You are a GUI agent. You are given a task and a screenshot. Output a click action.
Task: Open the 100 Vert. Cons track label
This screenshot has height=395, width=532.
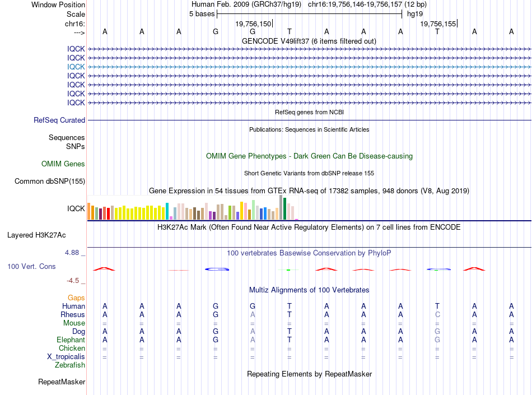click(31, 266)
